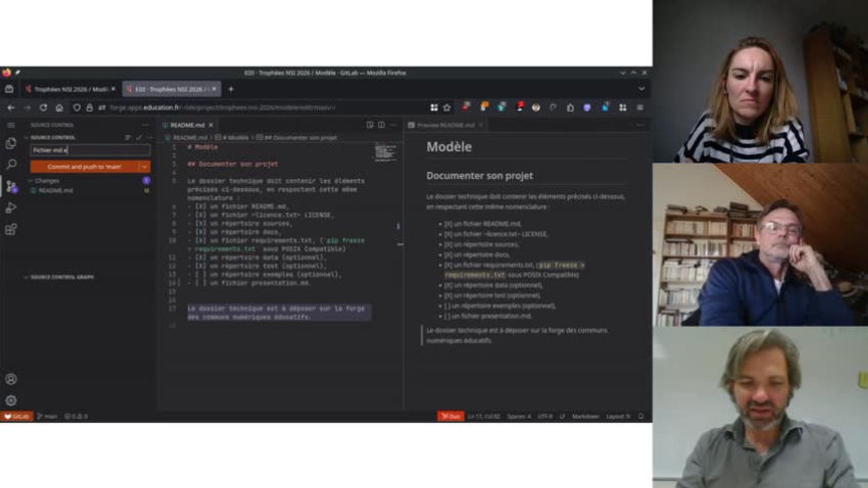868x488 pixels.
Task: Expand the Source Control Graph section
Action: click(62, 277)
